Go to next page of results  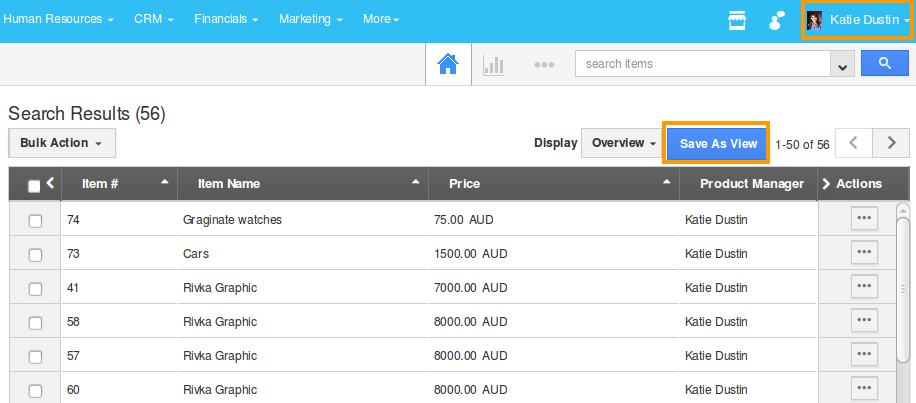pyautogui.click(x=890, y=143)
